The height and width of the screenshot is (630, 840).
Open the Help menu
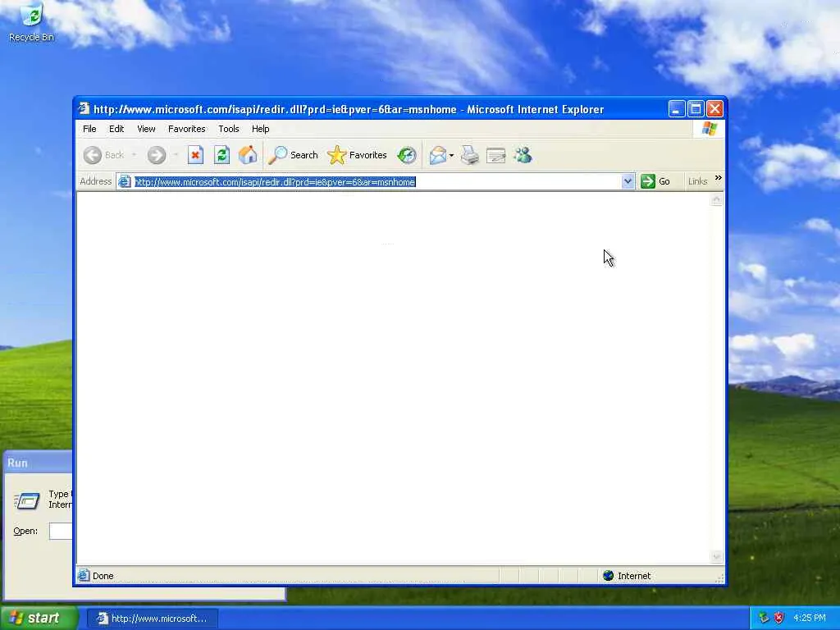260,129
